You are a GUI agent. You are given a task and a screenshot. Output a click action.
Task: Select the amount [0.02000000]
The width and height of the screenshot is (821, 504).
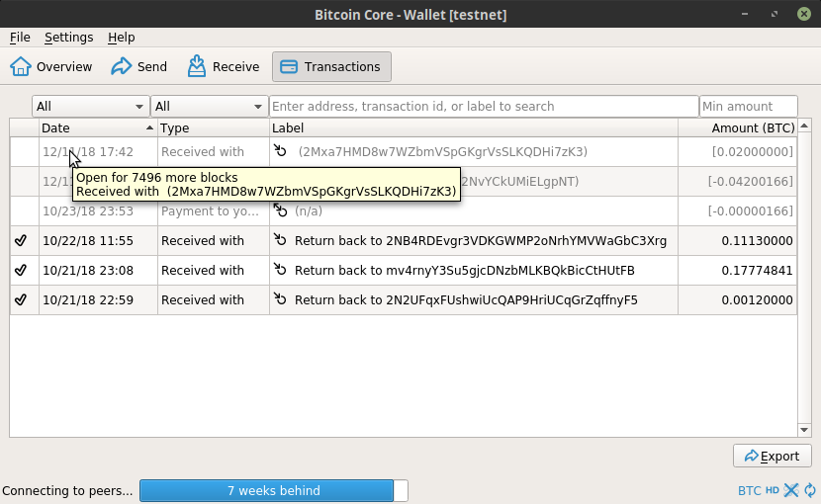coord(753,152)
